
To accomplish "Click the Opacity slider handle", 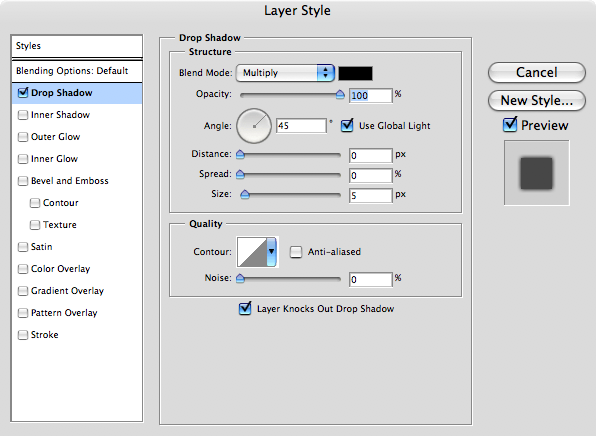I will [340, 94].
